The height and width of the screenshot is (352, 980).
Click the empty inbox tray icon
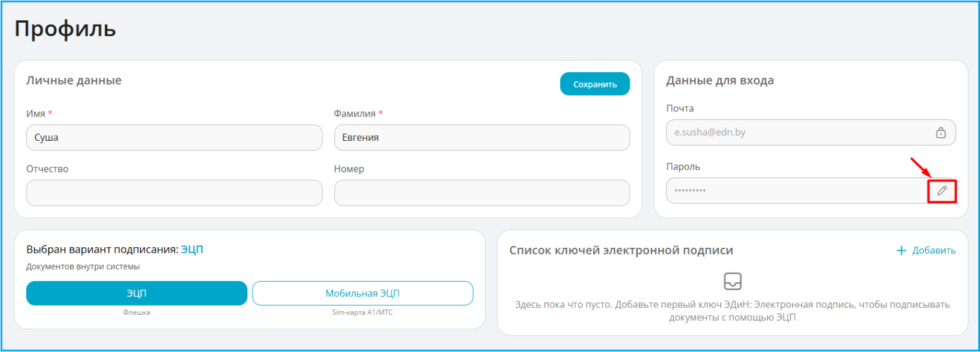coord(733,281)
